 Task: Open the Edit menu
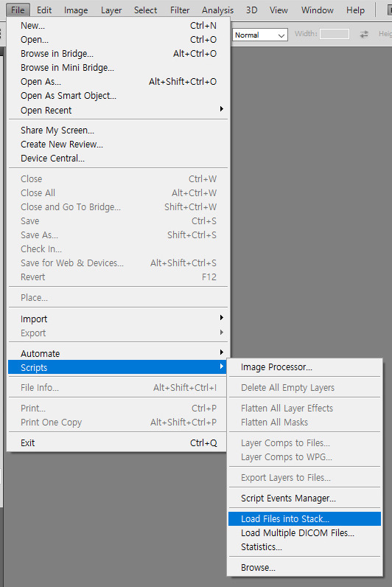tap(44, 10)
